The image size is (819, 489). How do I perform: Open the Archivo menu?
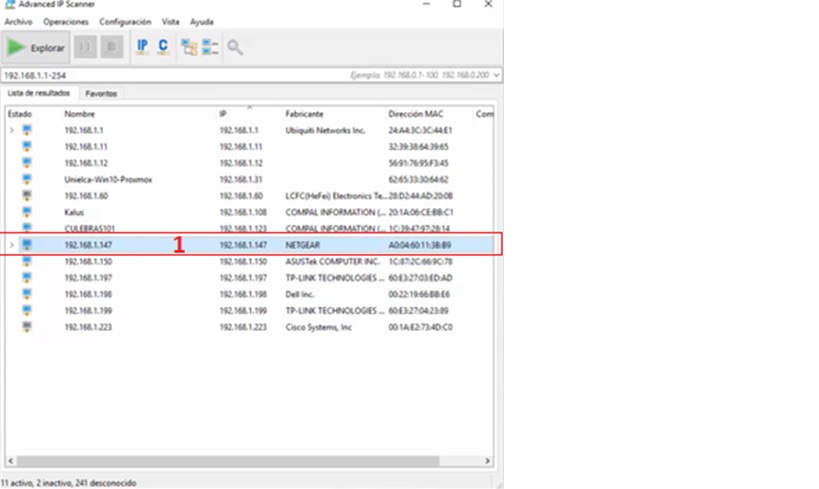pos(18,22)
